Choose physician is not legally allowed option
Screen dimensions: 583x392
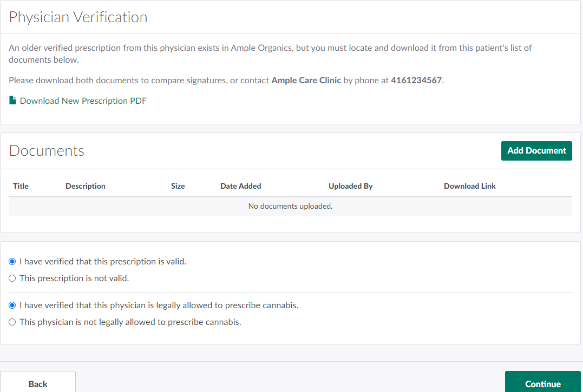point(12,322)
